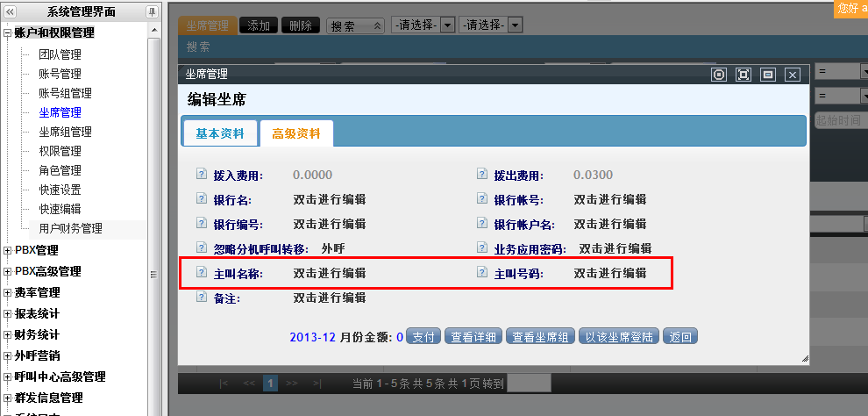
Task: Click help icon next to 主叫号码
Action: [481, 273]
